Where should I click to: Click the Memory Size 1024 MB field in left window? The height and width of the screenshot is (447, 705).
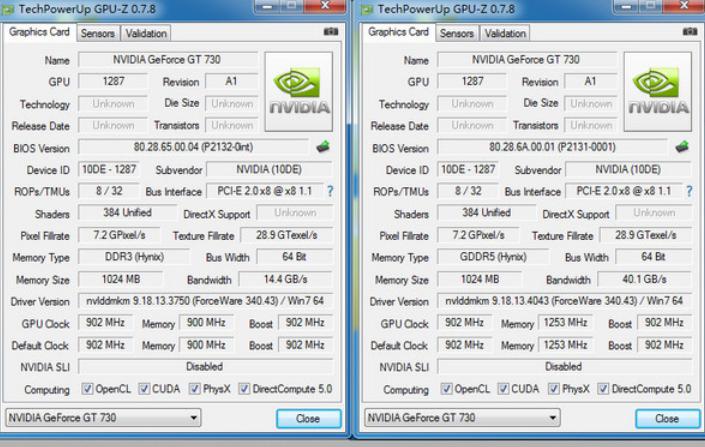click(120, 279)
